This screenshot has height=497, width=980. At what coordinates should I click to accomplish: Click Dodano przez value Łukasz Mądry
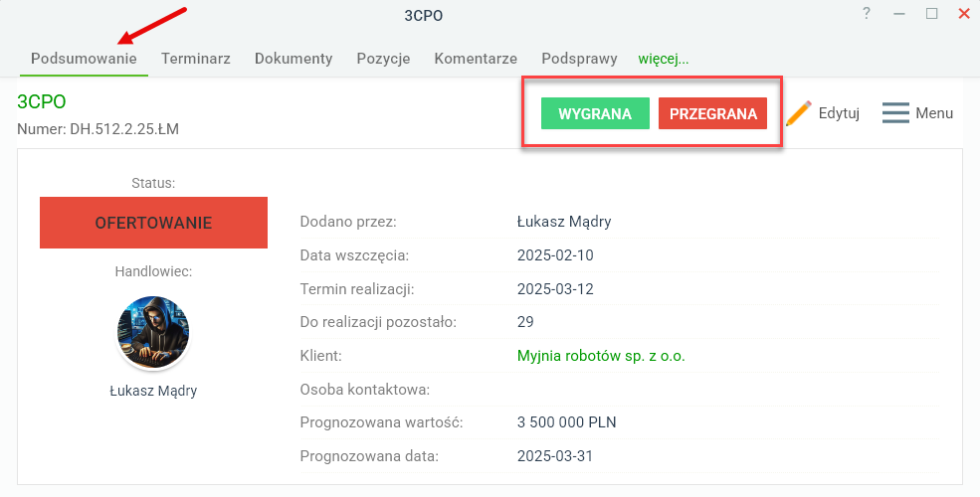coord(564,222)
